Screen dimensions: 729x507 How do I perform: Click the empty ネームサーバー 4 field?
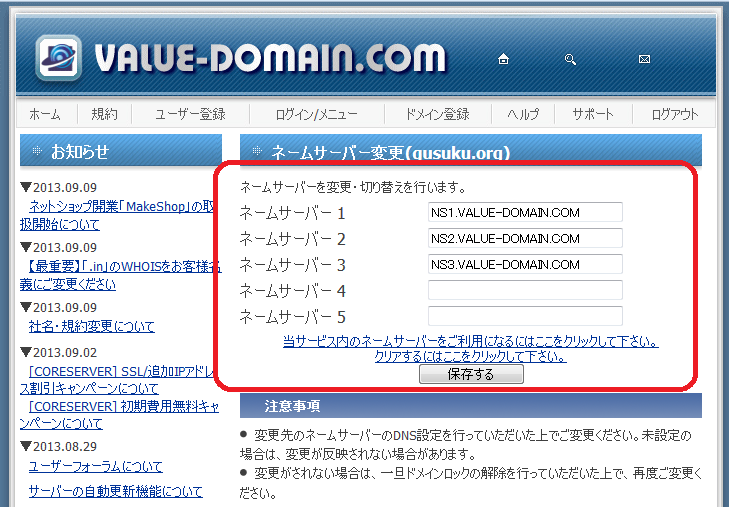tap(525, 290)
